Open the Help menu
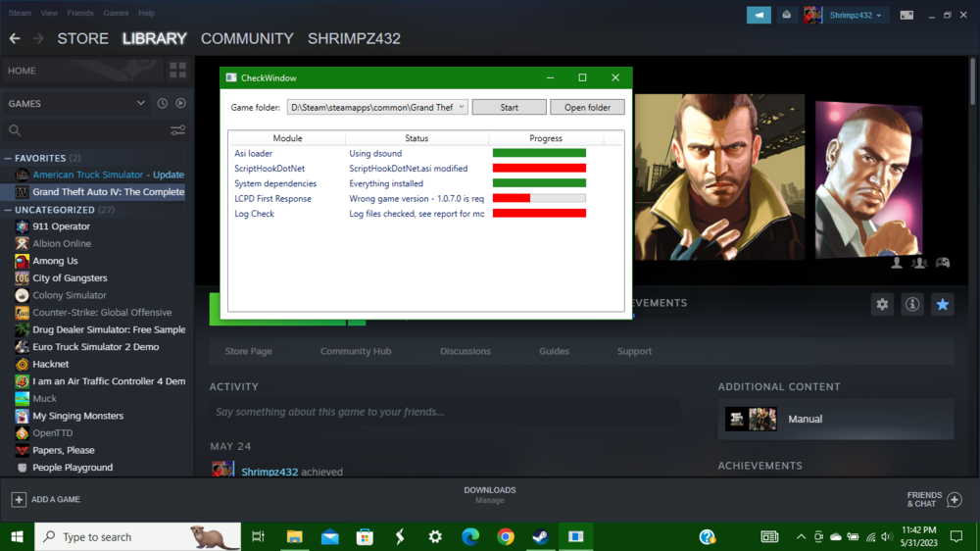This screenshot has height=551, width=980. coord(146,13)
